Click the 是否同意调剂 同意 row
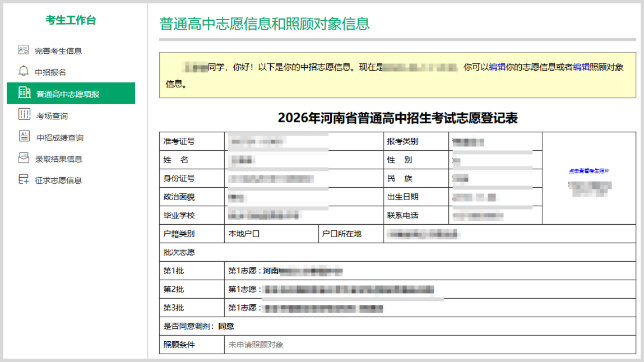This screenshot has width=644, height=362. [397, 326]
